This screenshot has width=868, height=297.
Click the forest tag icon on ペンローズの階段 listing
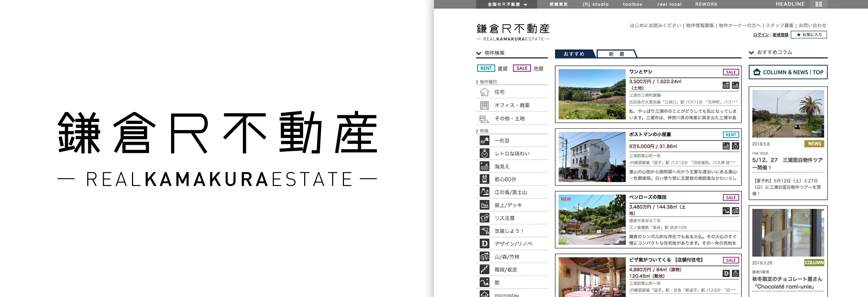tap(735, 211)
